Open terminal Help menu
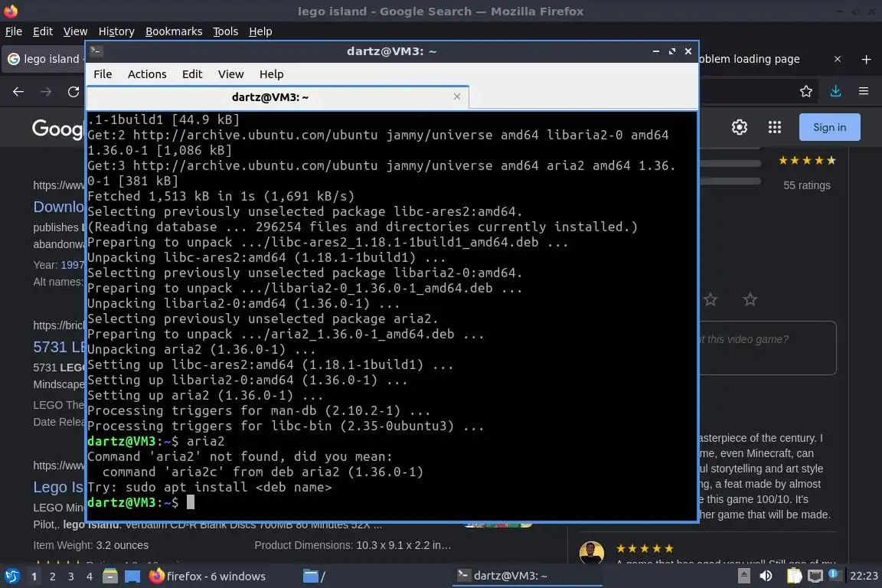 pos(271,74)
